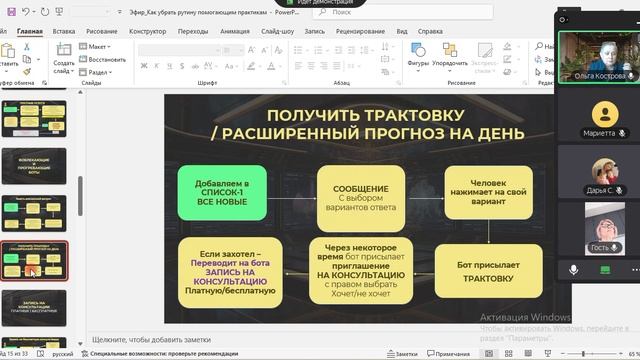This screenshot has height=360, width=640.
Task: Click the shape effects icon
Action: [508, 72]
